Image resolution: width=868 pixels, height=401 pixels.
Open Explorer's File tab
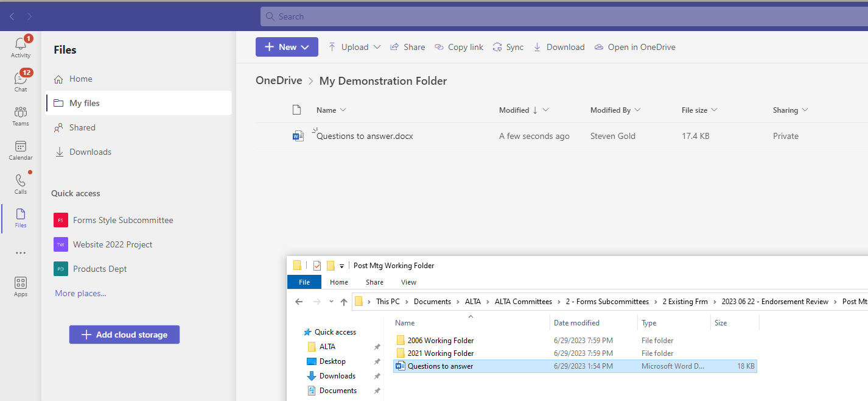(x=304, y=282)
